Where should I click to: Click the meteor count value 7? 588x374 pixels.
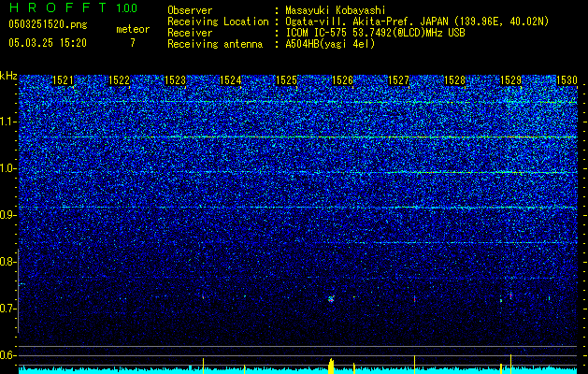133,43
